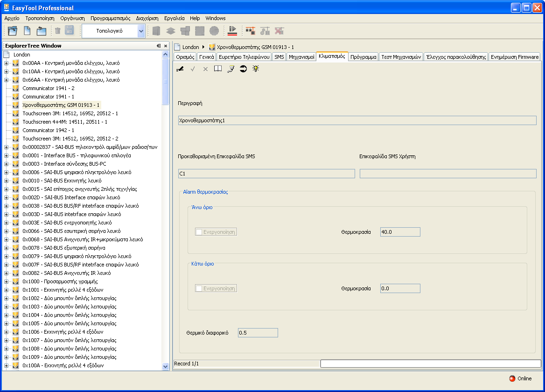Click the yellow light bulb icon
Viewport: 545px width, 392px height.
click(256, 69)
